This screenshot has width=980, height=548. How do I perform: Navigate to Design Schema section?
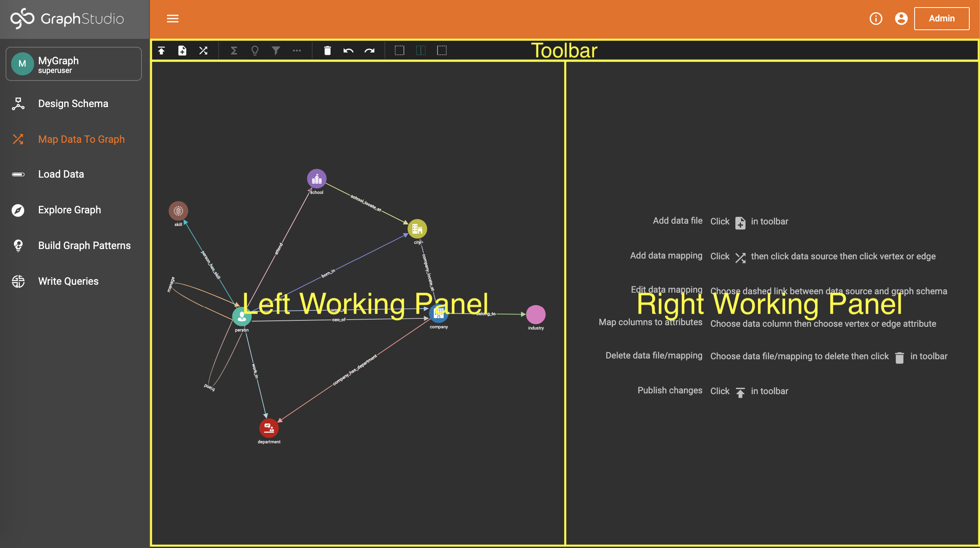[x=73, y=103]
